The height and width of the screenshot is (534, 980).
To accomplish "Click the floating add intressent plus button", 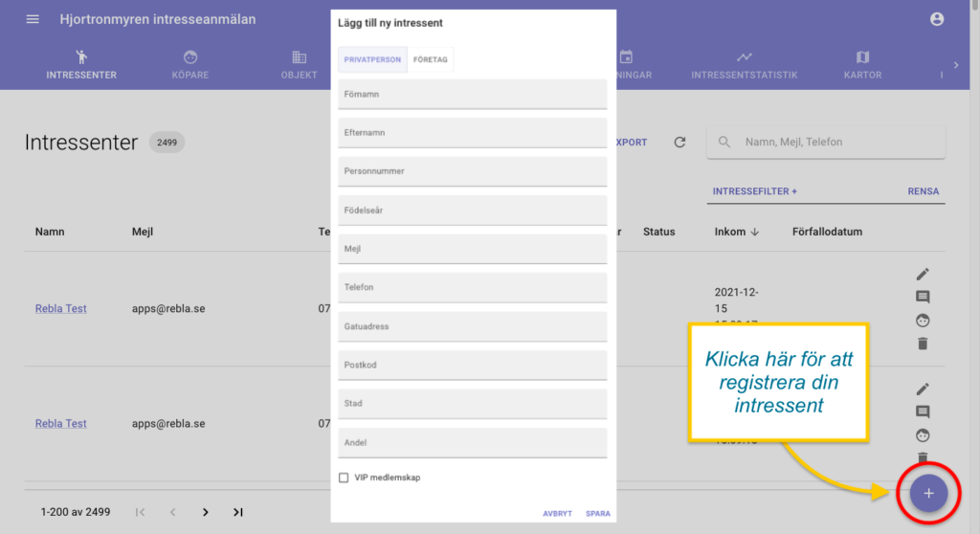I will pos(927,493).
